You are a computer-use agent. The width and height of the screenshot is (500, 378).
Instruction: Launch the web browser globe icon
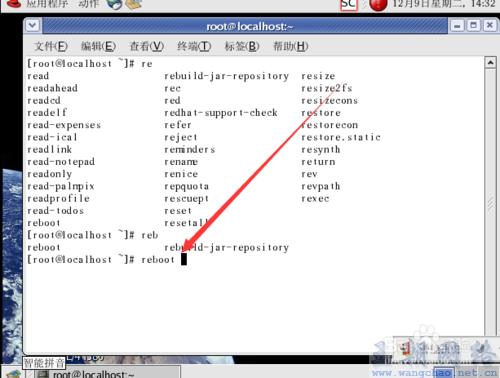[x=114, y=4]
